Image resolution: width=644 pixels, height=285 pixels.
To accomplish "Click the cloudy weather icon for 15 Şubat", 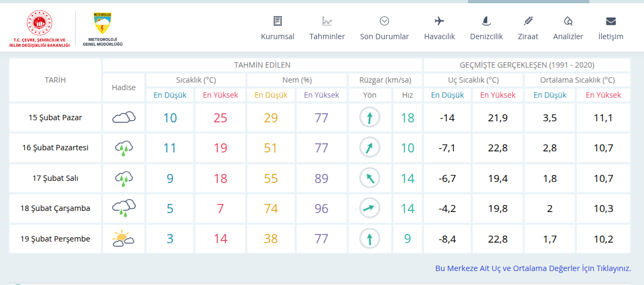I will pyautogui.click(x=123, y=118).
